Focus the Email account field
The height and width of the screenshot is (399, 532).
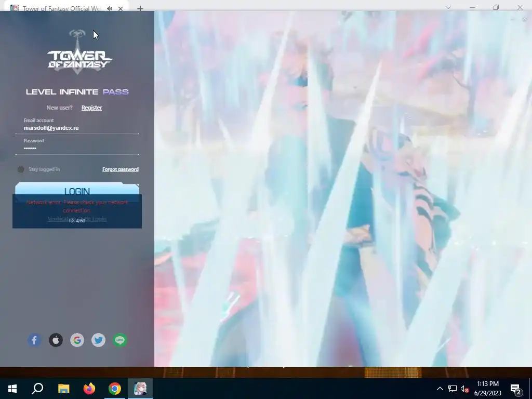click(77, 128)
